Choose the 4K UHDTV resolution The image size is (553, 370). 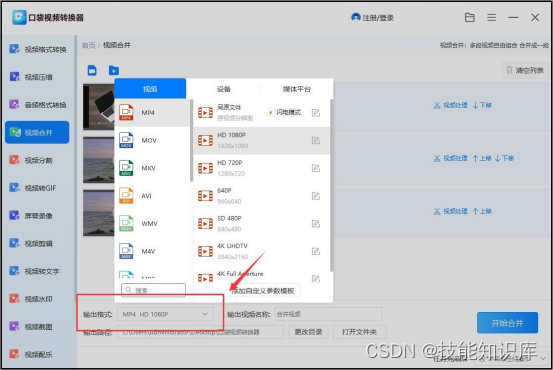point(262,251)
